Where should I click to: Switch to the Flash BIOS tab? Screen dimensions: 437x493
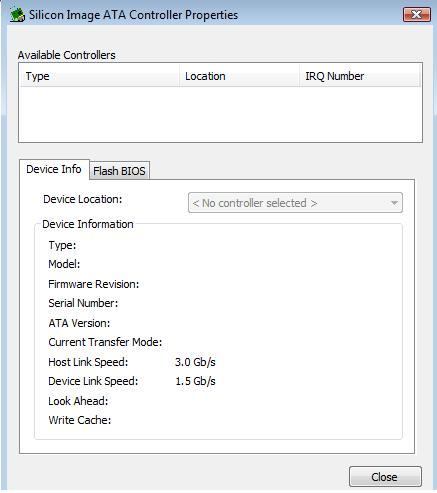click(x=119, y=171)
